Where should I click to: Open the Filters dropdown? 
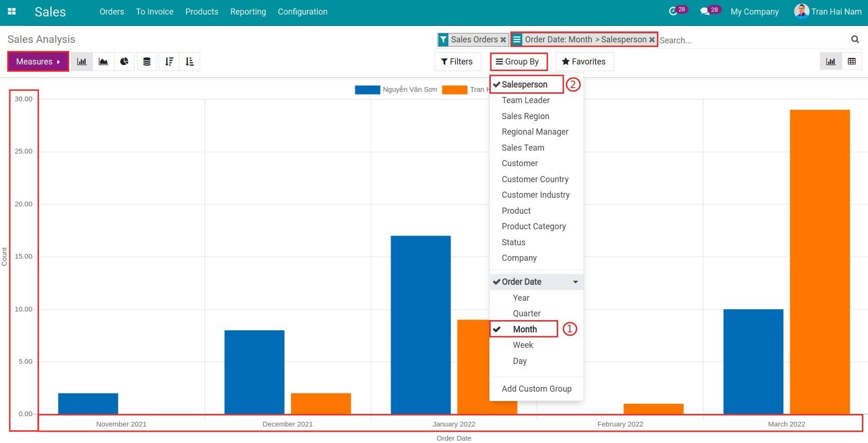coord(457,62)
